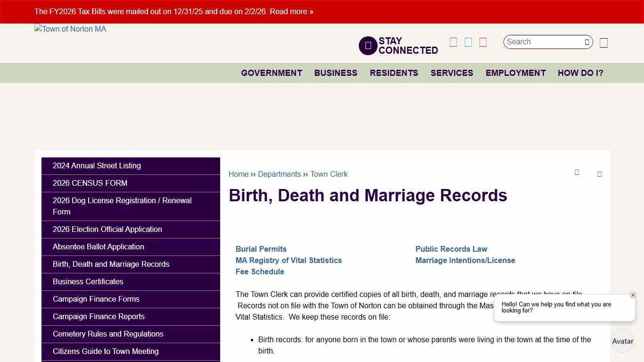Viewport: 644px width, 362px height.
Task: Expand the SERVICES navigation menu
Action: click(451, 73)
